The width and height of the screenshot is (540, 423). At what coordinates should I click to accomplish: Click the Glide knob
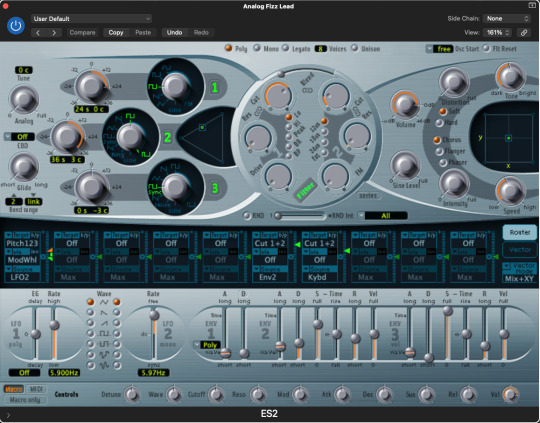click(24, 167)
